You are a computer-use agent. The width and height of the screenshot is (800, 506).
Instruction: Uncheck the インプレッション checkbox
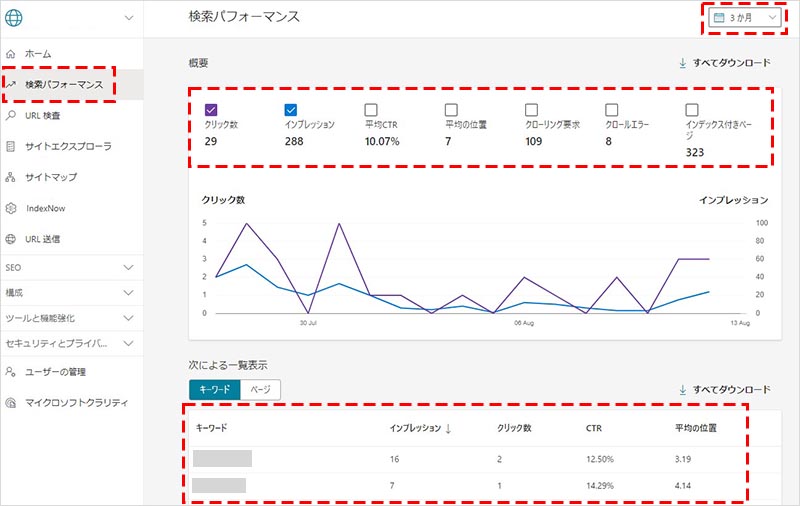[291, 109]
